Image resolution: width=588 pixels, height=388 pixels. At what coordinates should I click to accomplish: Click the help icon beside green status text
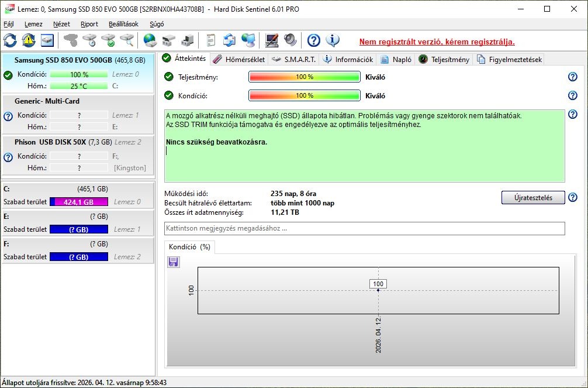tap(573, 114)
